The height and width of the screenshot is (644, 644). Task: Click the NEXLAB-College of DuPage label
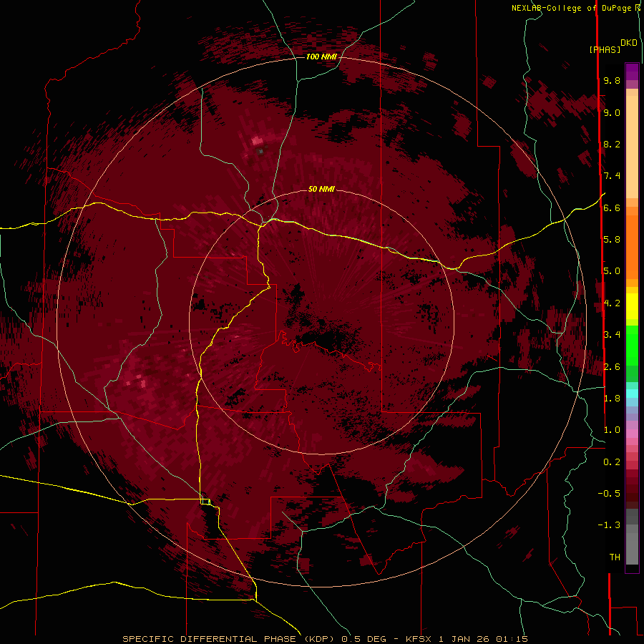click(573, 8)
